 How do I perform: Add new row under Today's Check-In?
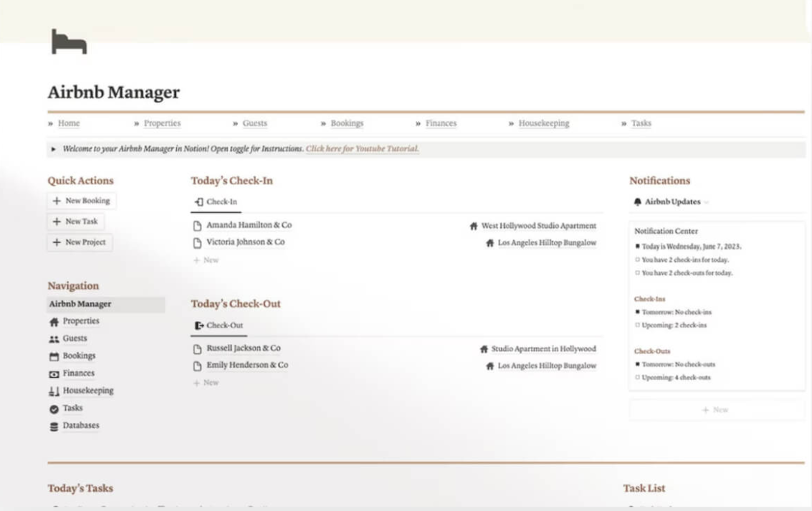point(206,260)
